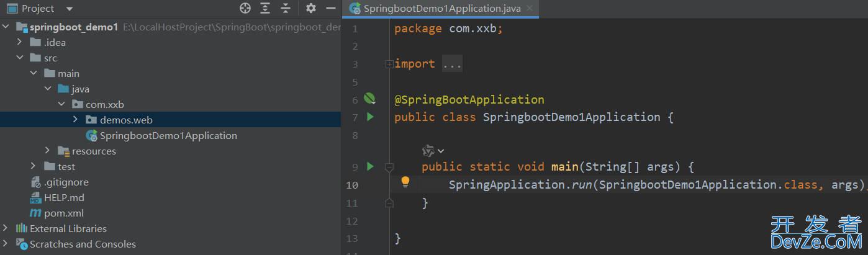Screen dimensions: 868x255
Task: Click the .gitignore file icon
Action: tap(36, 182)
